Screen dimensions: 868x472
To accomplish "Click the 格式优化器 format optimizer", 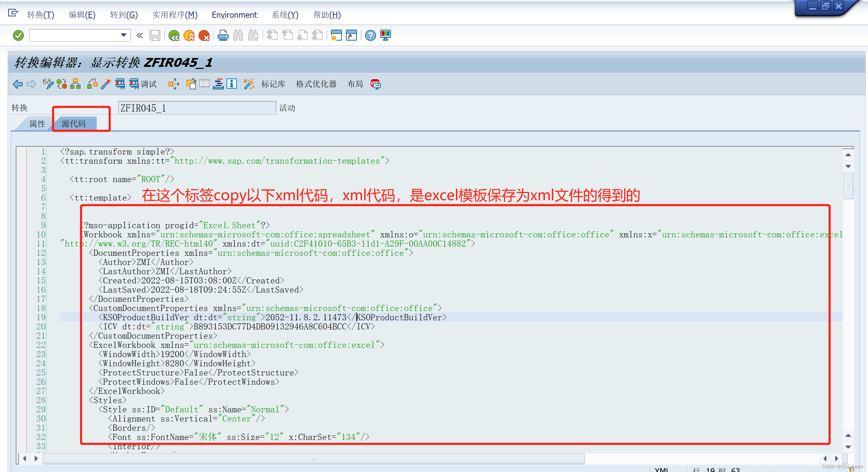I will pos(316,84).
